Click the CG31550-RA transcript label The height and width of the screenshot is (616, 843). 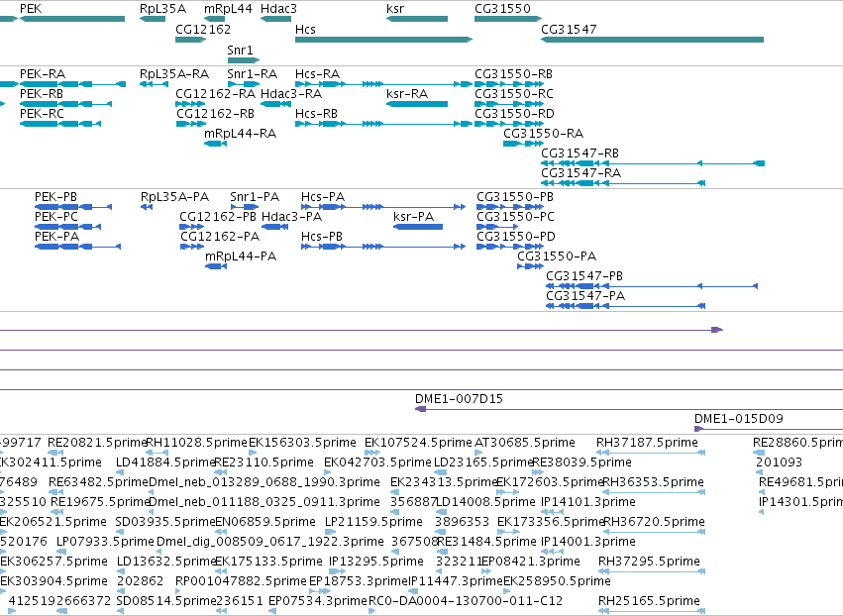pos(544,134)
